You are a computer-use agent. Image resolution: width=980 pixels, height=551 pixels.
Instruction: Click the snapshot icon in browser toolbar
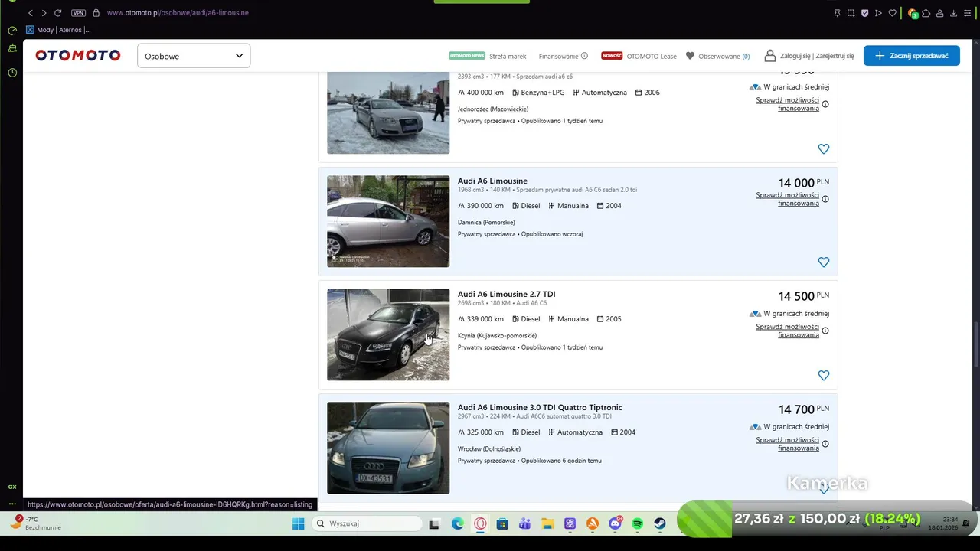(851, 13)
